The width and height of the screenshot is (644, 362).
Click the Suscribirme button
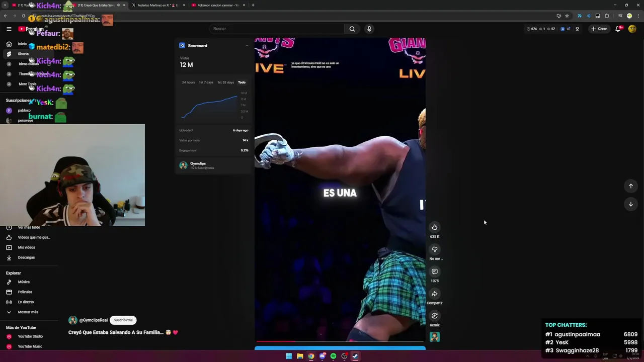123,320
